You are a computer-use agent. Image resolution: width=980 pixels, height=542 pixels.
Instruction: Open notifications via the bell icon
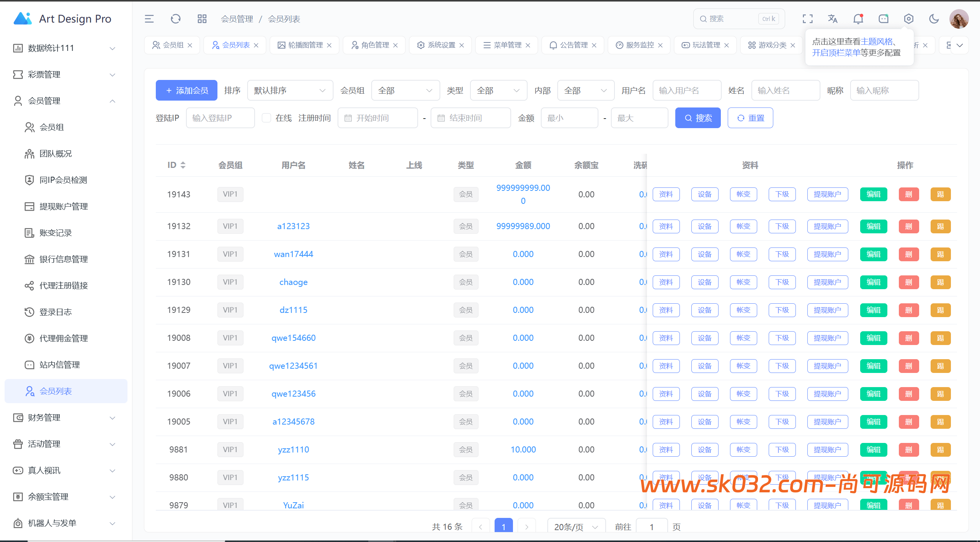click(858, 18)
